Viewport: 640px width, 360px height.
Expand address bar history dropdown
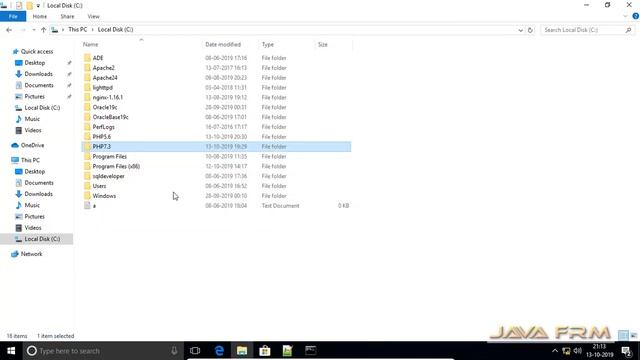click(520, 30)
